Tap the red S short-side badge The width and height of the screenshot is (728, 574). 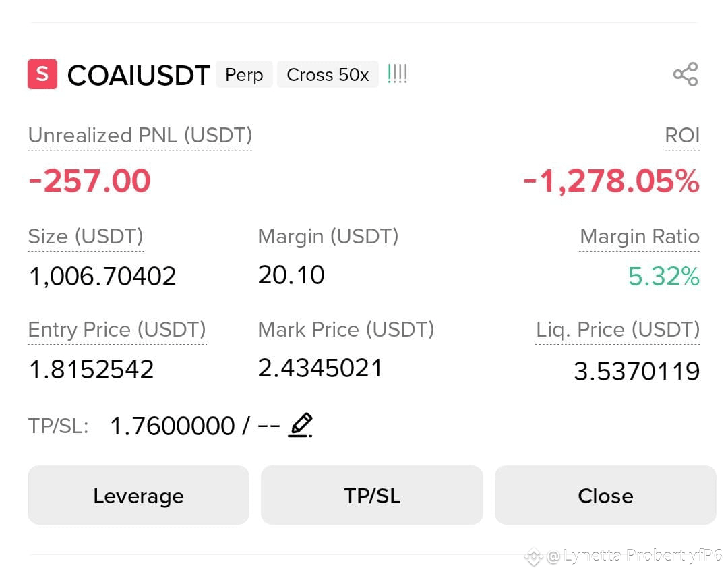click(42, 74)
